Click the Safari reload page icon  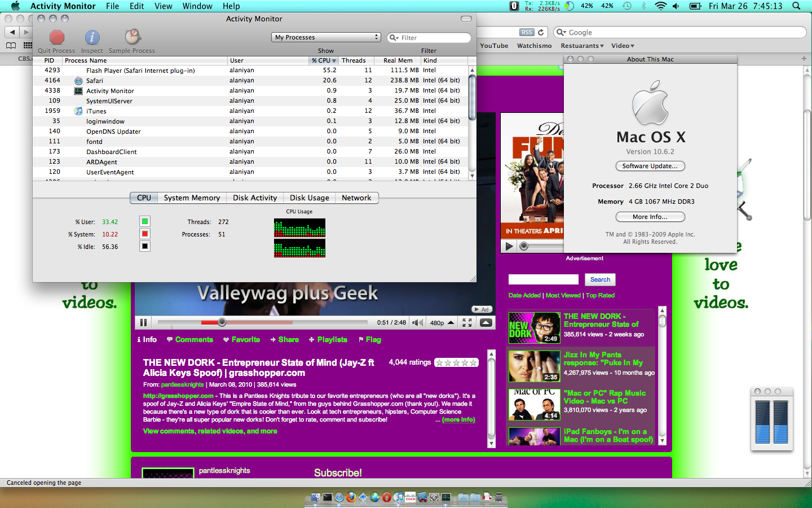click(541, 32)
